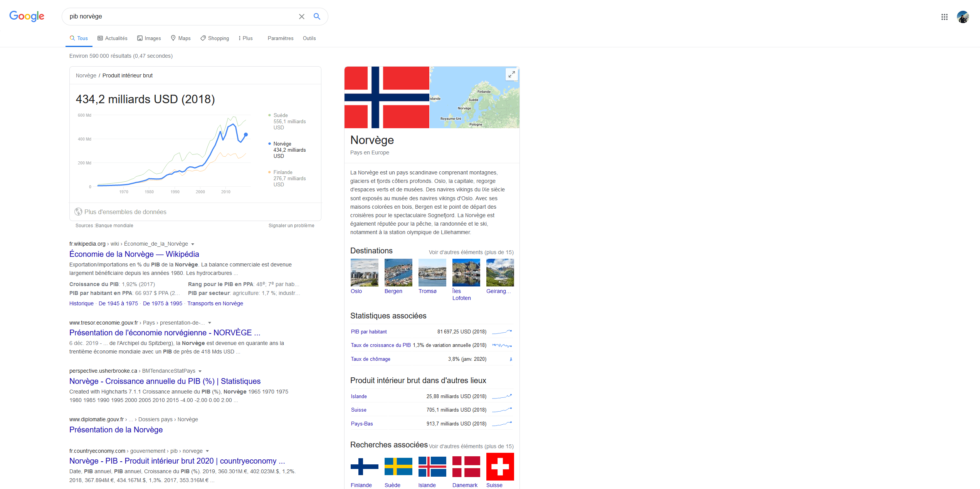
Task: Open the Suisse GDP sparkline chart
Action: 502,410
